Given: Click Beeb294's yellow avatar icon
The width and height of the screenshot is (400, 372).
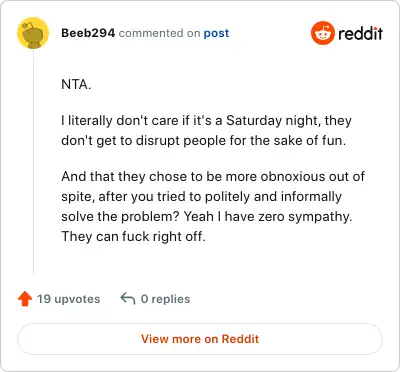Looking at the screenshot, I should click(x=33, y=33).
